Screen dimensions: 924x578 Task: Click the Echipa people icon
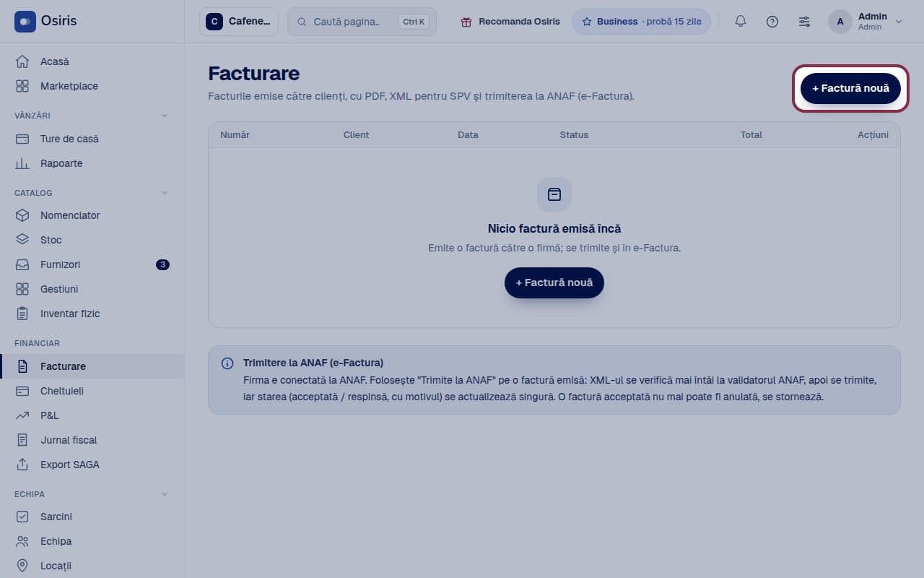[22, 541]
